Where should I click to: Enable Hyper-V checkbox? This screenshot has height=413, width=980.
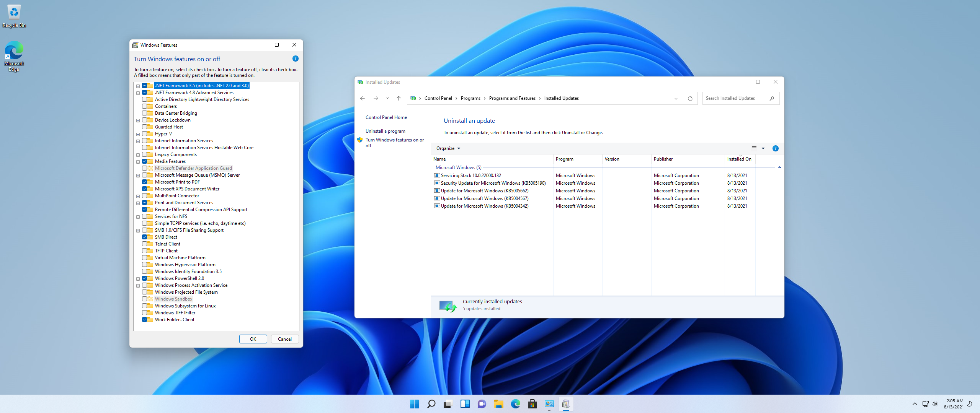pyautogui.click(x=145, y=134)
